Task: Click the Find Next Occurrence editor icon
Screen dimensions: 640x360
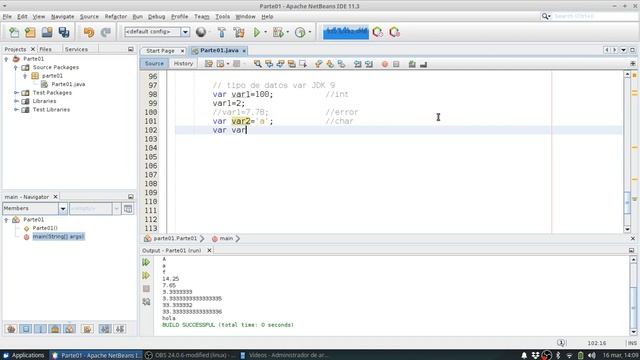Action: pyautogui.click(x=280, y=64)
